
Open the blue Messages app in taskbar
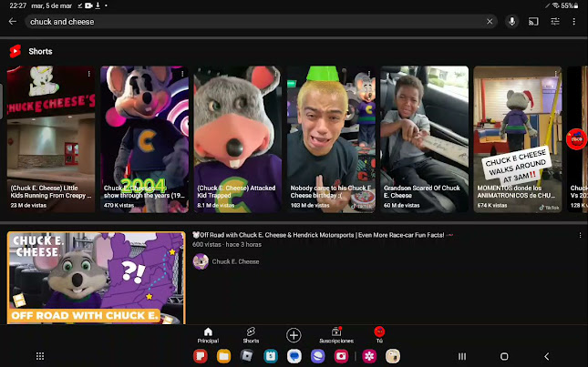294,356
